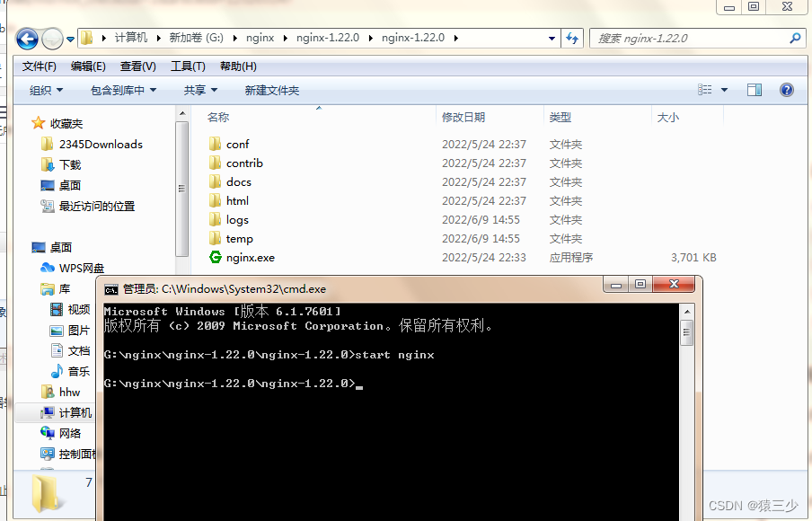Click the 音乐 library icon
Screen dimensions: 812x521
tap(57, 371)
